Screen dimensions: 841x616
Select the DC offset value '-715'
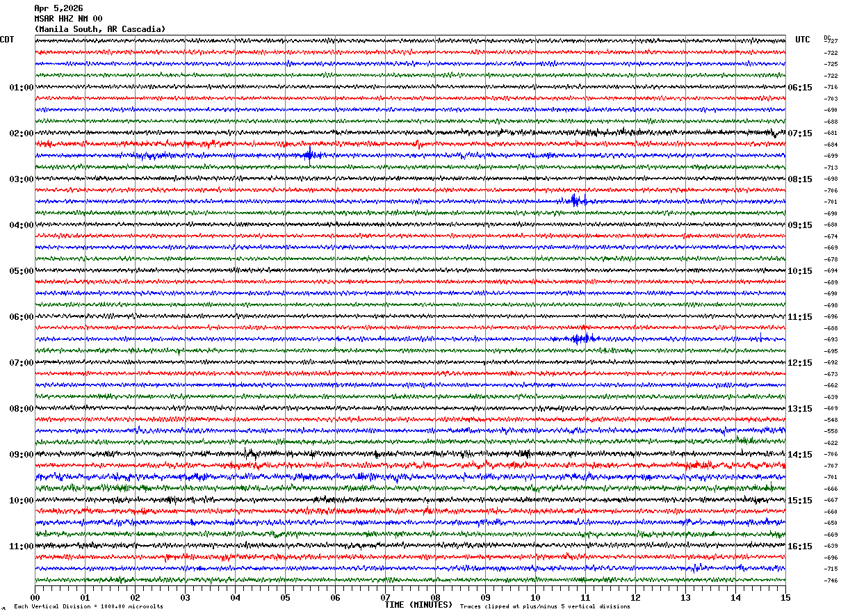(831, 569)
